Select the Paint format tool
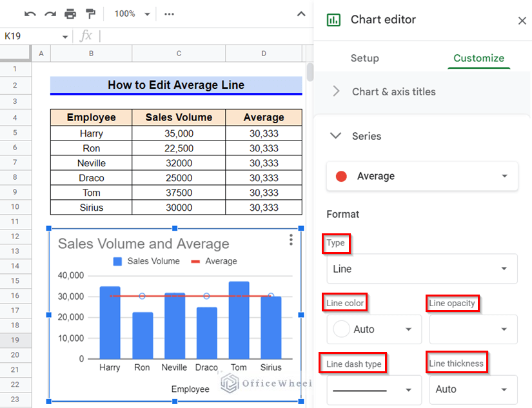 pyautogui.click(x=90, y=13)
